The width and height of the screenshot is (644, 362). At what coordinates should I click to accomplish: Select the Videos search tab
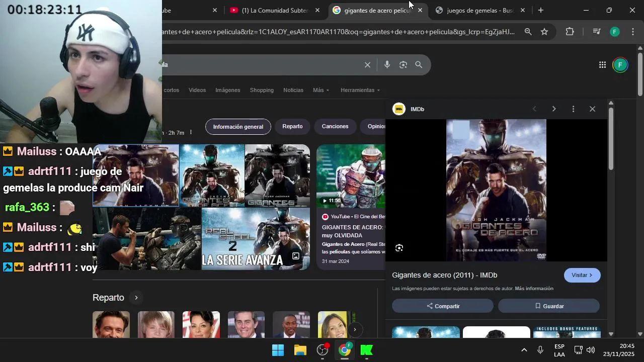197,90
